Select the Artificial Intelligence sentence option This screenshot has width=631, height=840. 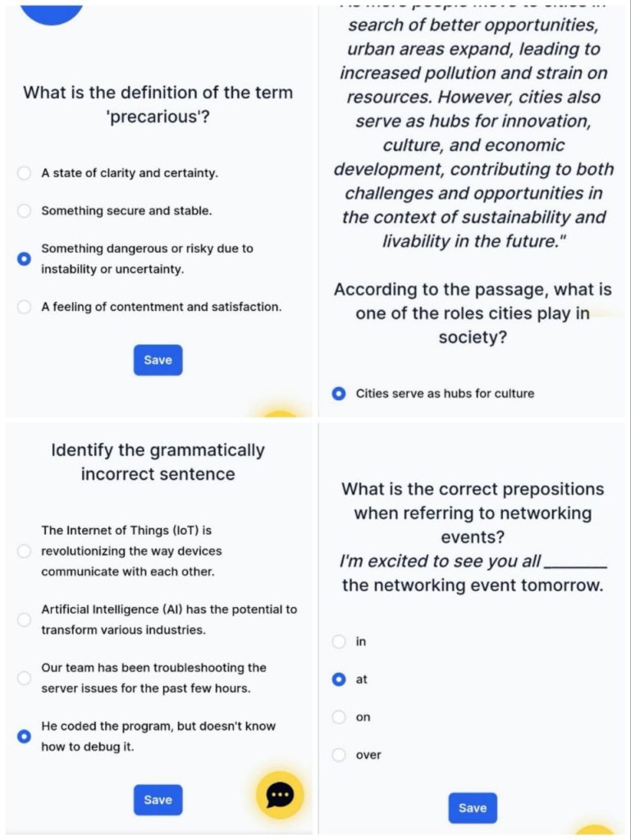pyautogui.click(x=25, y=620)
